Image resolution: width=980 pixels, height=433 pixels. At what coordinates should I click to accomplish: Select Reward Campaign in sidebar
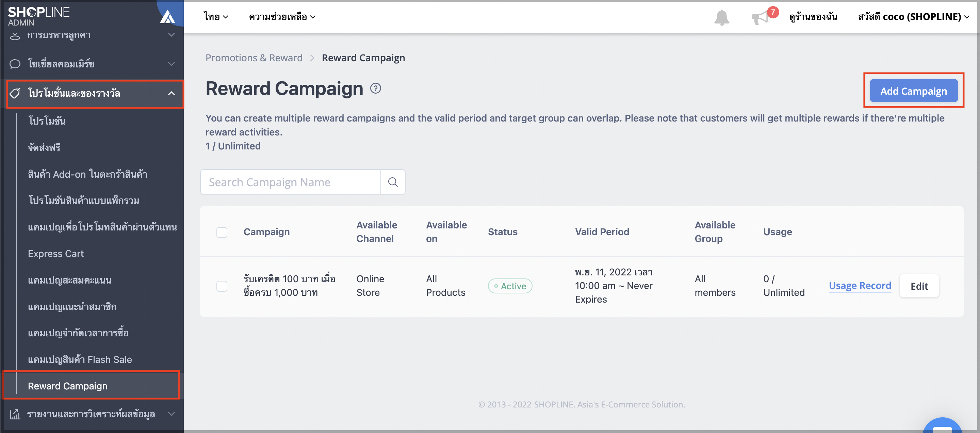click(x=68, y=386)
